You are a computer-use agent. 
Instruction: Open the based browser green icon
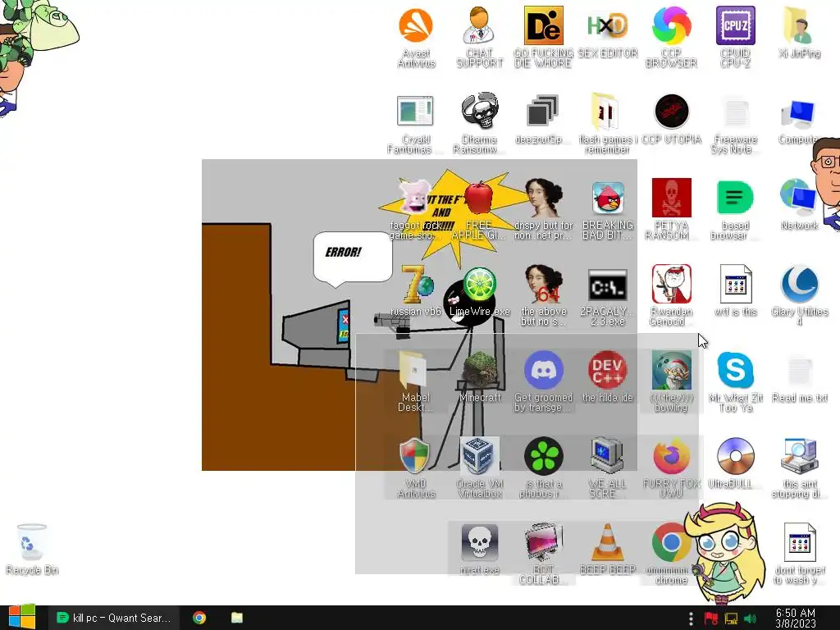736,210
